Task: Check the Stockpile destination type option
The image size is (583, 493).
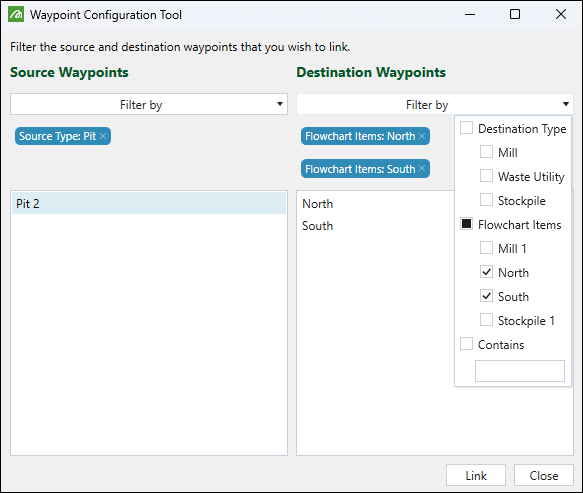Action: [x=486, y=200]
